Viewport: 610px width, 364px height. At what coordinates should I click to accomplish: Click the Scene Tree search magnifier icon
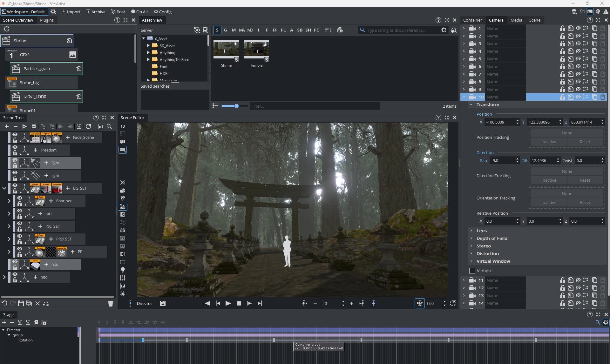tap(109, 126)
